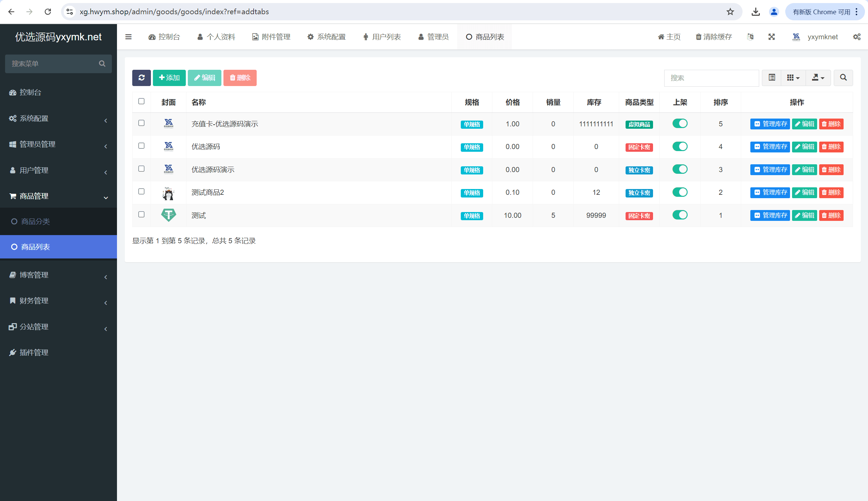Click the language translate icon

tap(750, 37)
